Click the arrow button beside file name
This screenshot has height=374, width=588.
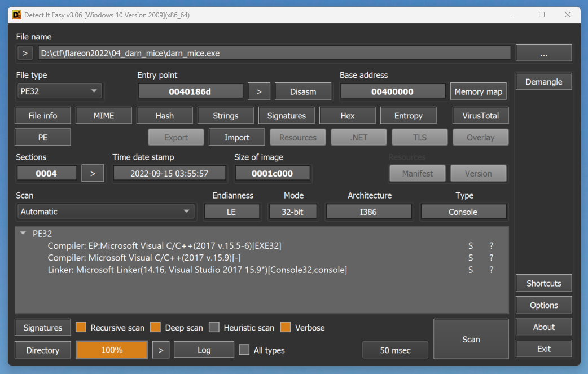pyautogui.click(x=25, y=54)
